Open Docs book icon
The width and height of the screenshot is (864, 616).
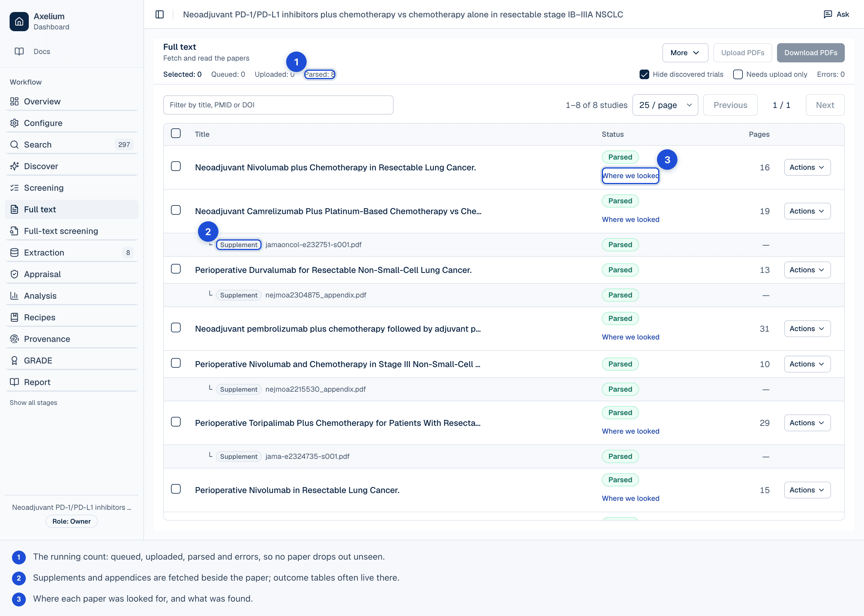coord(19,52)
